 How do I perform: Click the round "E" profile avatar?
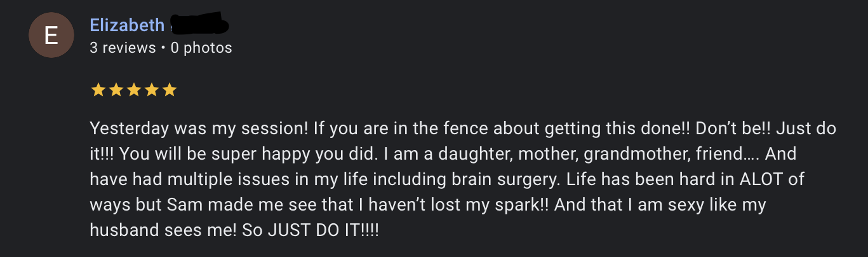tap(51, 36)
